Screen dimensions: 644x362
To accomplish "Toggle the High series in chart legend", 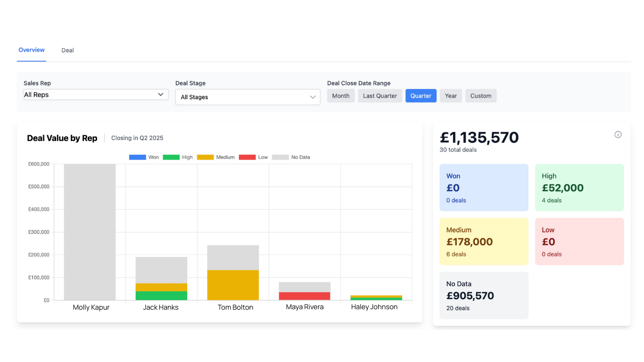I will 178,157.
